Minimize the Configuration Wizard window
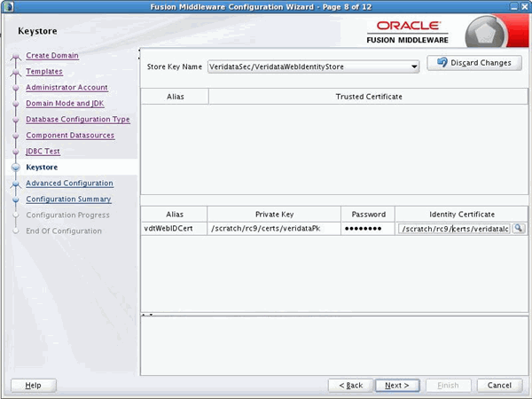 [514, 6]
